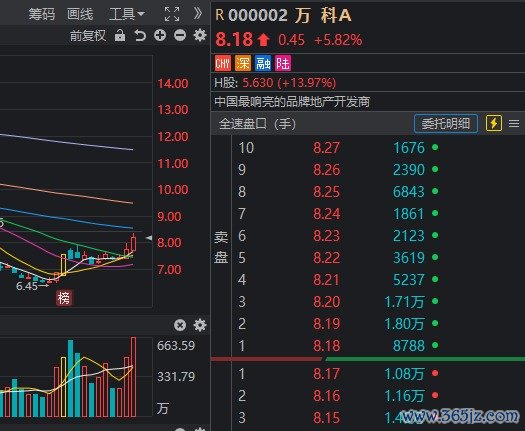
Task: Open the 画线 drawing tools
Action: tap(80, 14)
